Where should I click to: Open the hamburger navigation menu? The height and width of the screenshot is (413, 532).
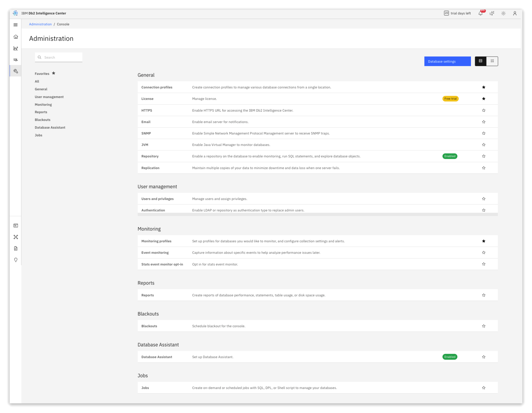click(15, 25)
